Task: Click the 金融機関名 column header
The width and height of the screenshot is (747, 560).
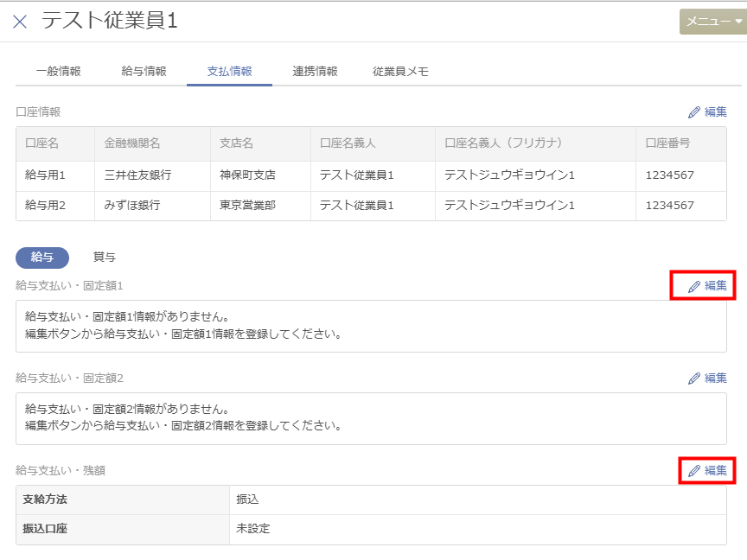Action: tap(132, 143)
